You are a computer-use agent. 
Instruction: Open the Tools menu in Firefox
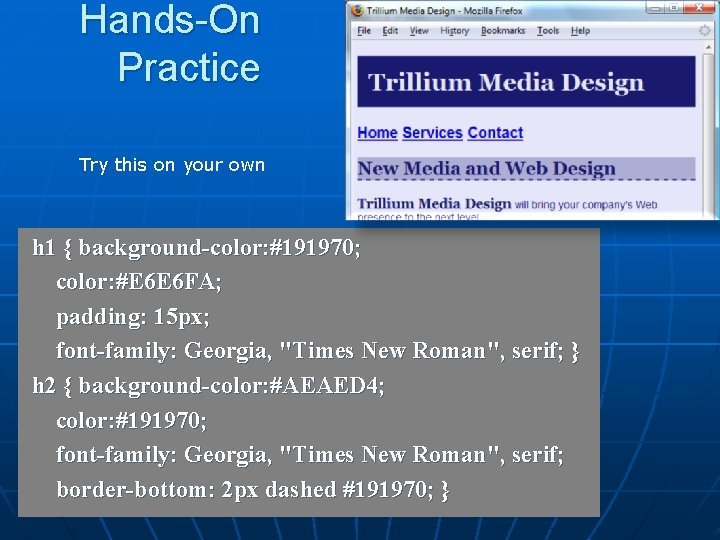[548, 31]
